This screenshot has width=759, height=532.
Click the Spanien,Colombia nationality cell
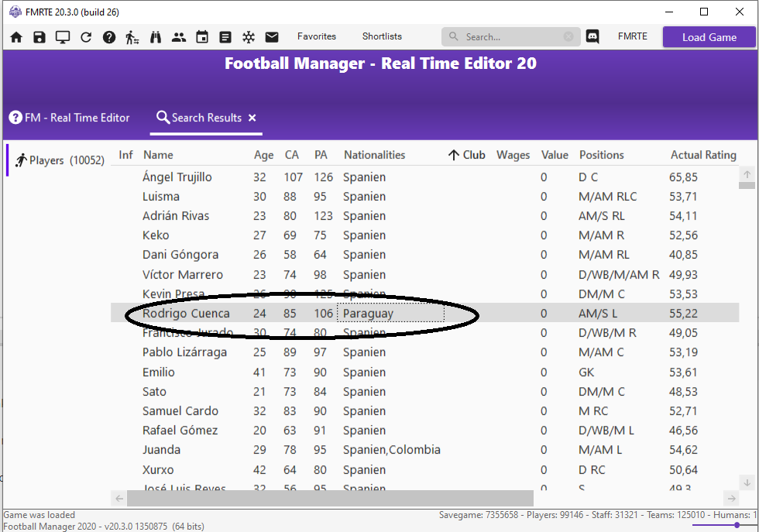click(x=392, y=450)
